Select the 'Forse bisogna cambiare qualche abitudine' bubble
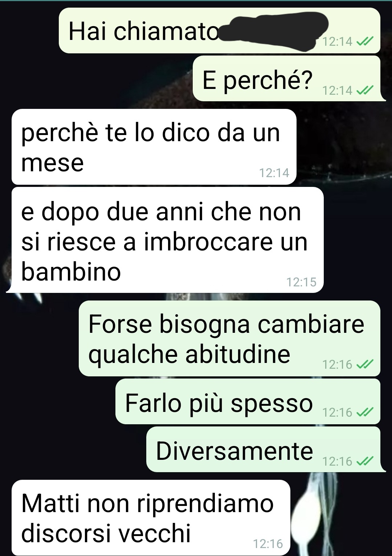The height and width of the screenshot is (556, 392). [x=229, y=338]
